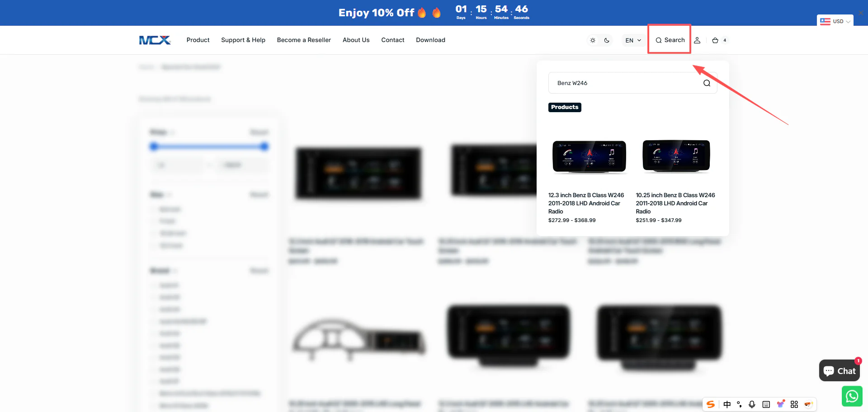The height and width of the screenshot is (412, 868).
Task: Open the four-squares toolbox icon
Action: 794,404
